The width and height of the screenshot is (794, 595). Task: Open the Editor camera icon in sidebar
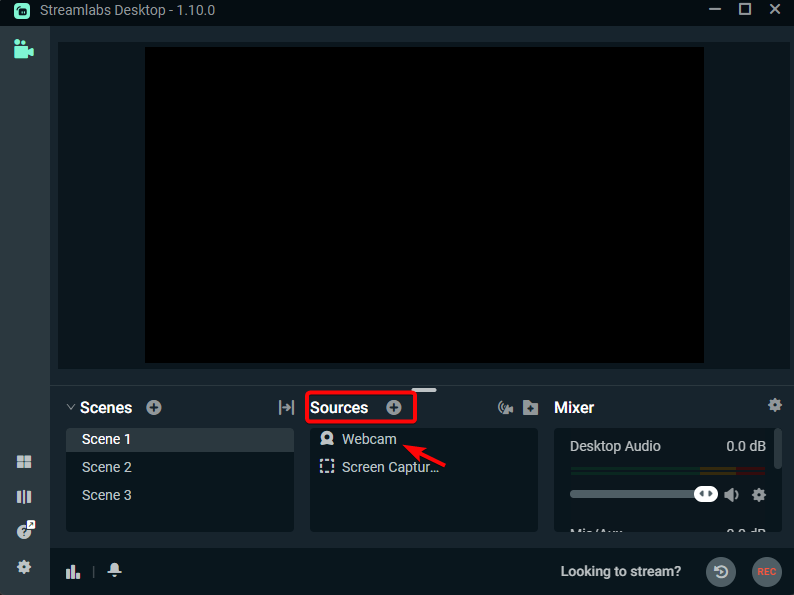(24, 49)
